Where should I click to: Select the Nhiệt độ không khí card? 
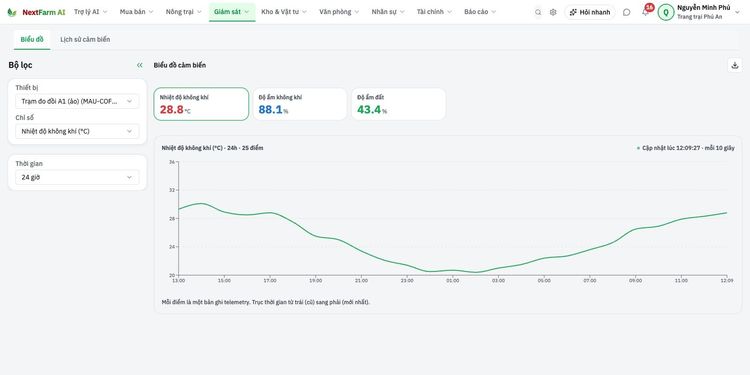[201, 104]
